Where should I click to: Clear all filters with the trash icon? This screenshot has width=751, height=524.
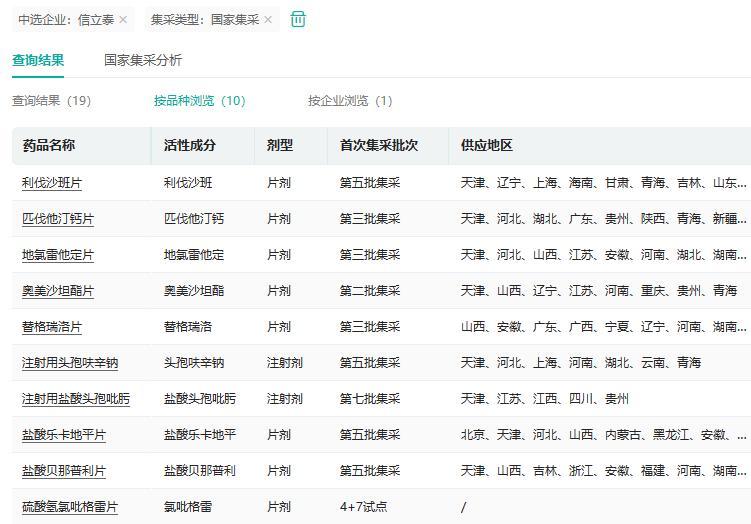pos(298,20)
